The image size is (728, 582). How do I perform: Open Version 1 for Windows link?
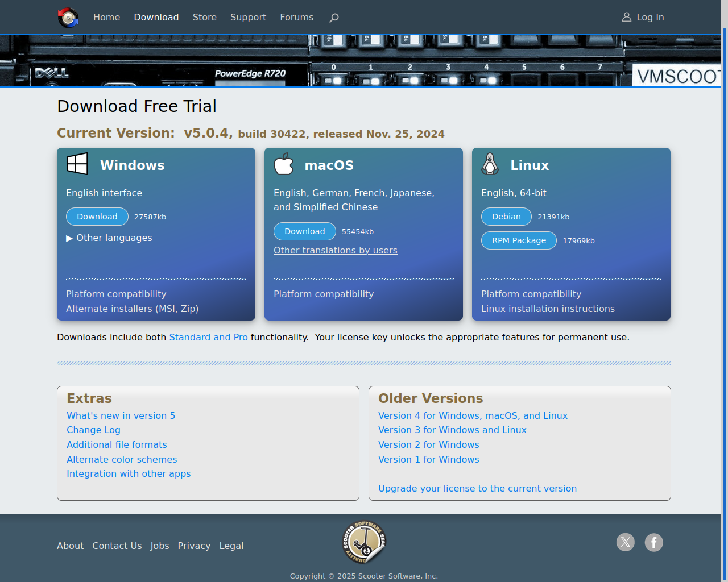pos(429,459)
